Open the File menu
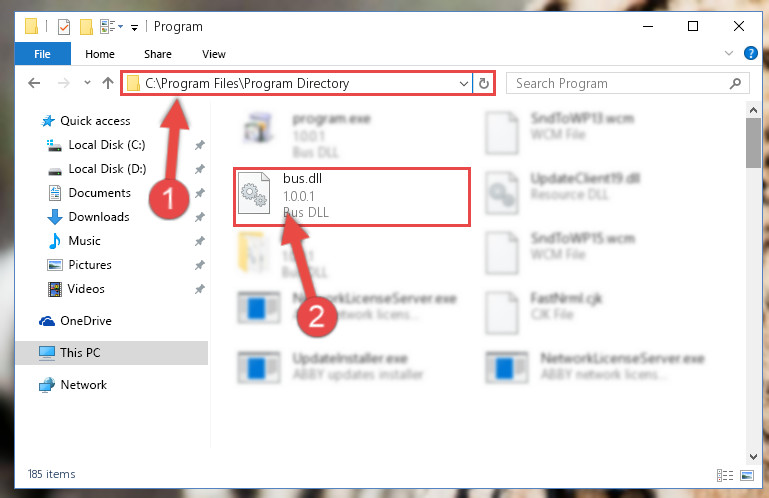Screen dimensions: 769x498 pos(42,54)
